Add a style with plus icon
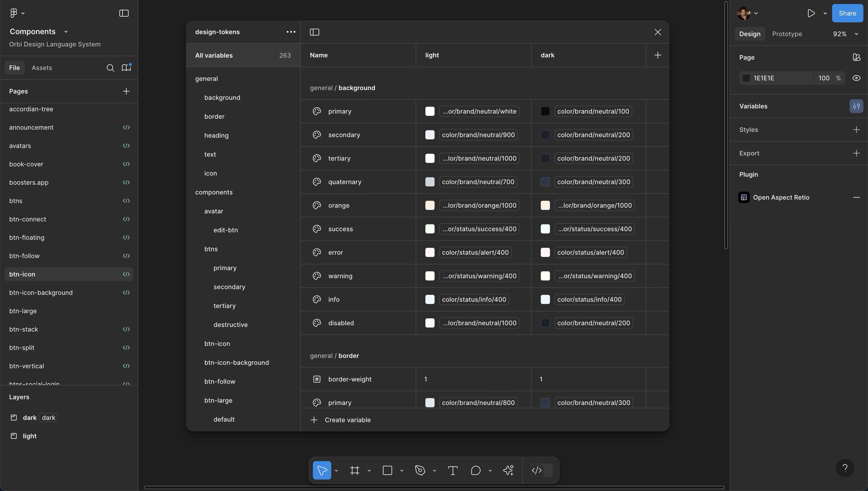 click(856, 130)
